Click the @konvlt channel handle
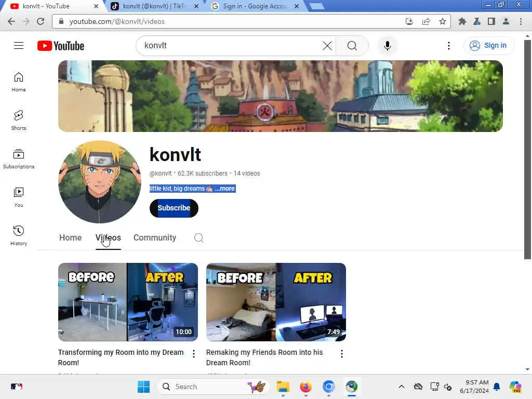Screen dimensions: 532x399 161,174
